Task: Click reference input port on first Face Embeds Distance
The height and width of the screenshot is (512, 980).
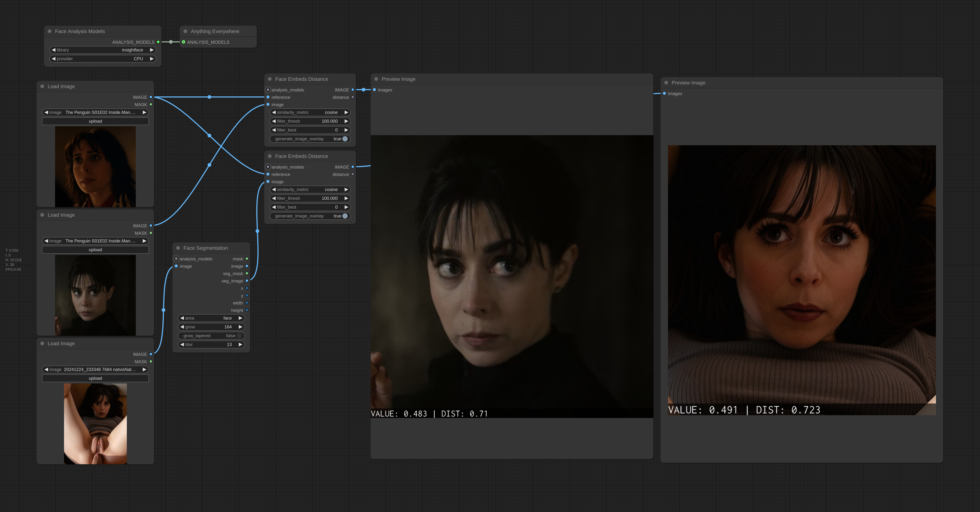Action: coord(268,97)
